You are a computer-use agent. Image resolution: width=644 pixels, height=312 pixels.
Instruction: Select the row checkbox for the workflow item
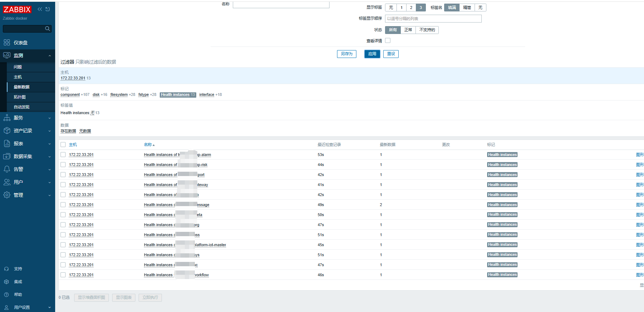[x=63, y=275]
